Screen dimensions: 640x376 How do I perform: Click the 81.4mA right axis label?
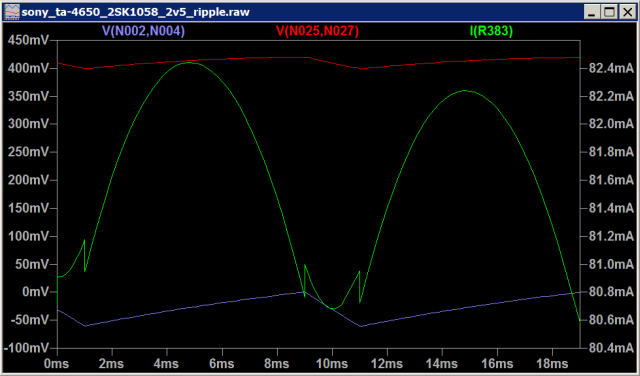tap(611, 208)
